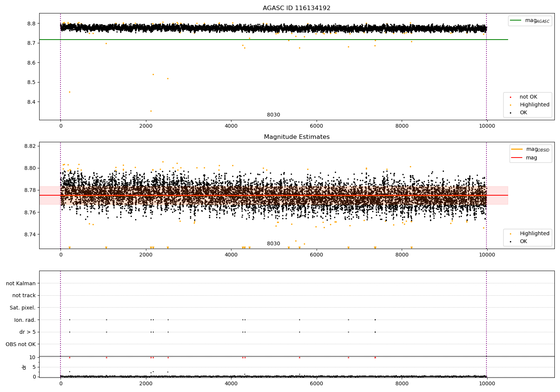The width and height of the screenshot is (560, 392).
Task: Click the 'AGASC ID 116134192' plot title
Action: point(296,8)
